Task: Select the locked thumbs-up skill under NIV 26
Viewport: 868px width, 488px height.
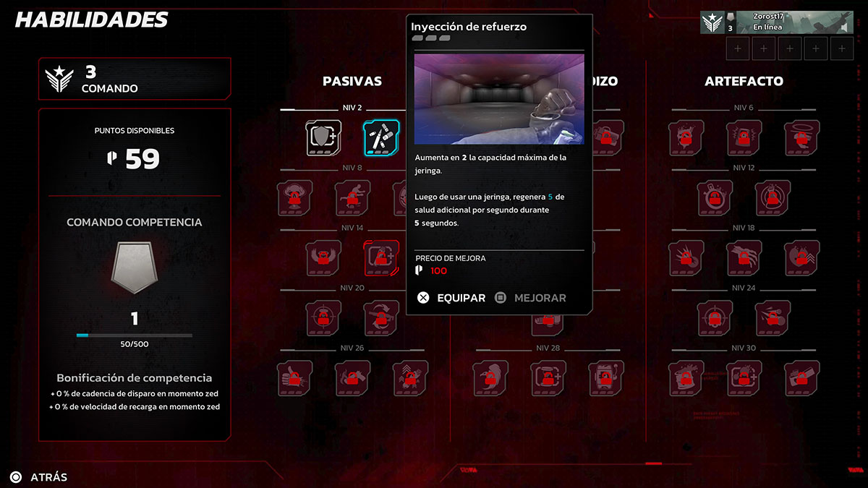Action: pyautogui.click(x=295, y=378)
